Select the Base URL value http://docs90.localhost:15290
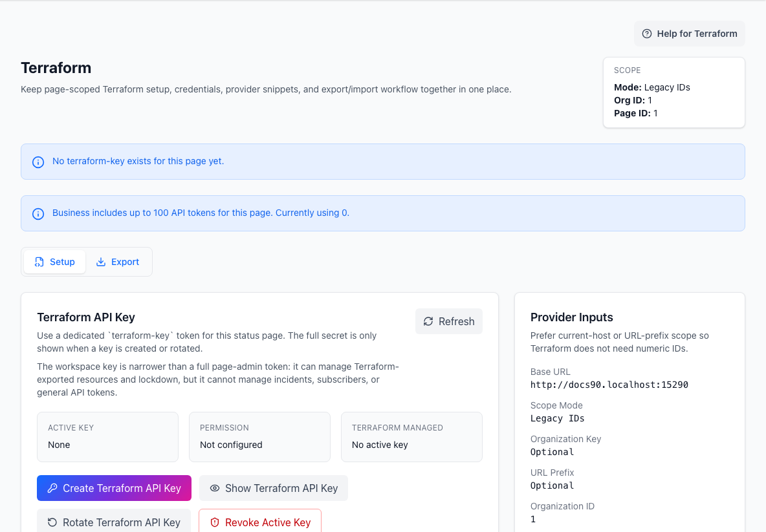 point(609,385)
